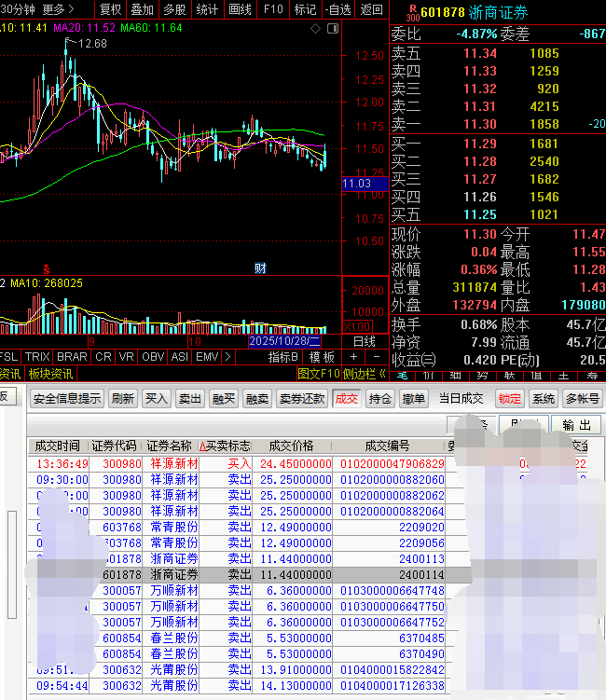Open the 撤单 cancel order view
606x700 pixels.
tap(414, 399)
